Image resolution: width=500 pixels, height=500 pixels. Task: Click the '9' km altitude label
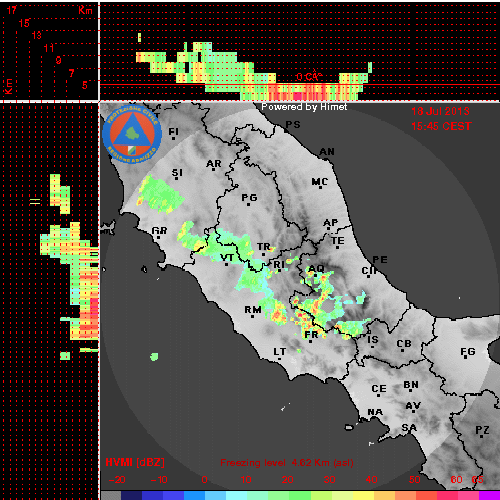[x=59, y=60]
